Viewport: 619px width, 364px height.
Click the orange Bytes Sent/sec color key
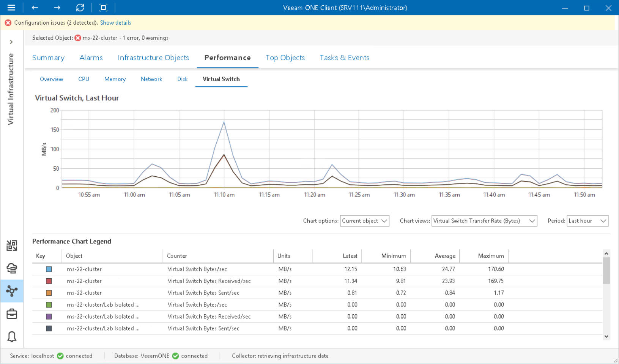pyautogui.click(x=49, y=293)
